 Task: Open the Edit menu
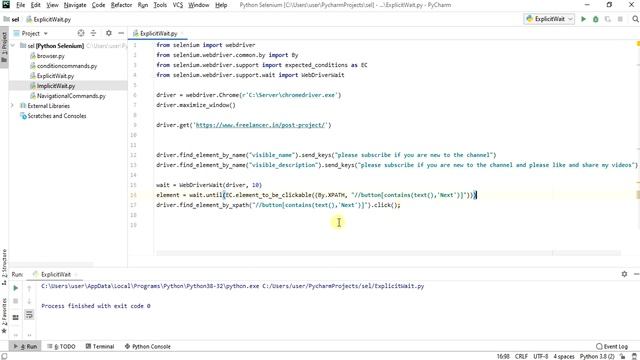coord(36,5)
